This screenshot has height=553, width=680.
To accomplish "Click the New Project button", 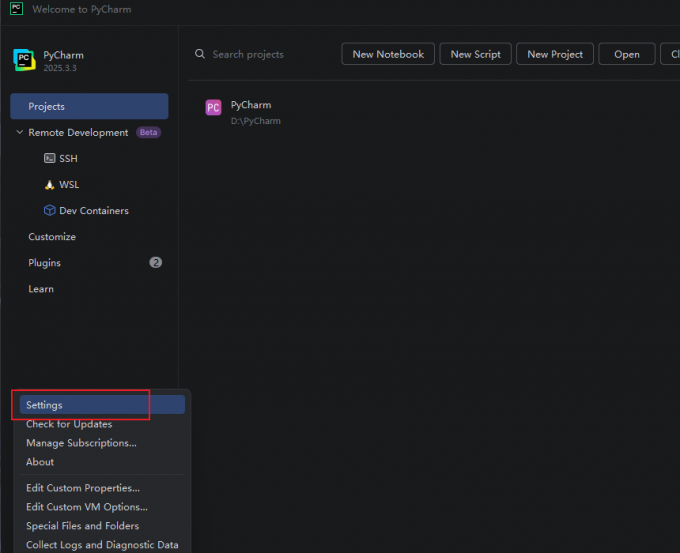I will point(555,54).
